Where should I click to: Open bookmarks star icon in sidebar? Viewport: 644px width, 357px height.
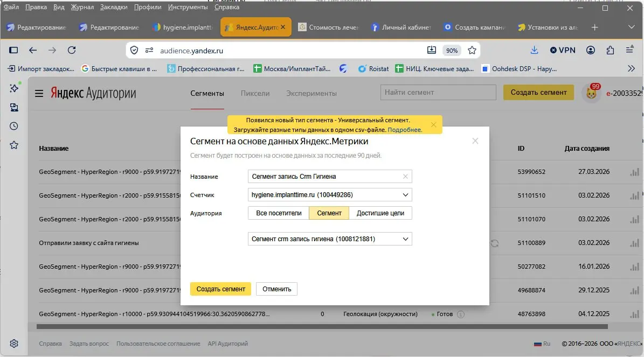click(x=14, y=145)
